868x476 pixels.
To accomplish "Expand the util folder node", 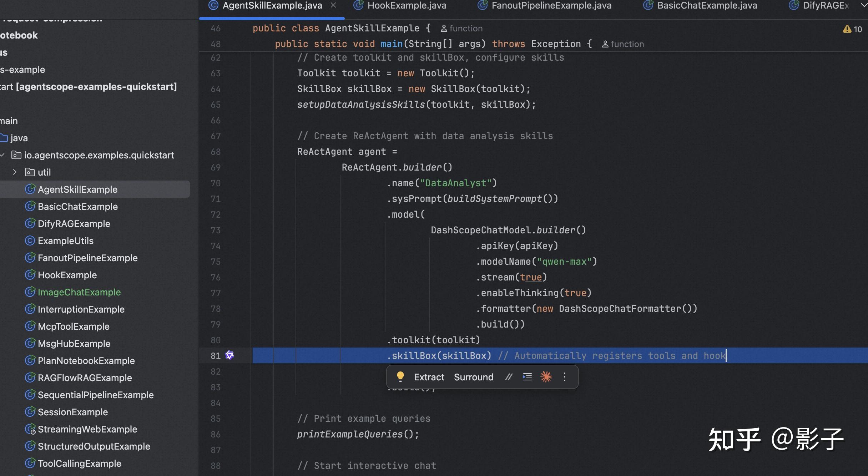I will click(x=15, y=172).
